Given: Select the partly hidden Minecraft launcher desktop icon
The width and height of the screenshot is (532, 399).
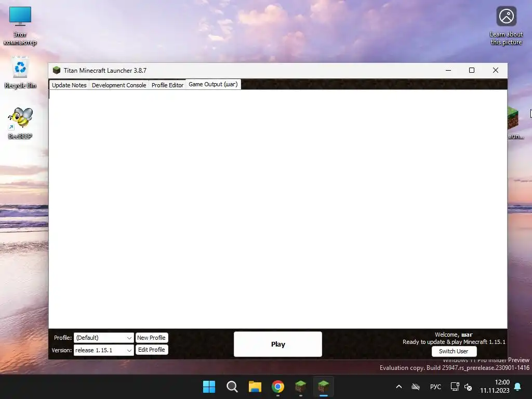Looking at the screenshot, I should (x=515, y=123).
